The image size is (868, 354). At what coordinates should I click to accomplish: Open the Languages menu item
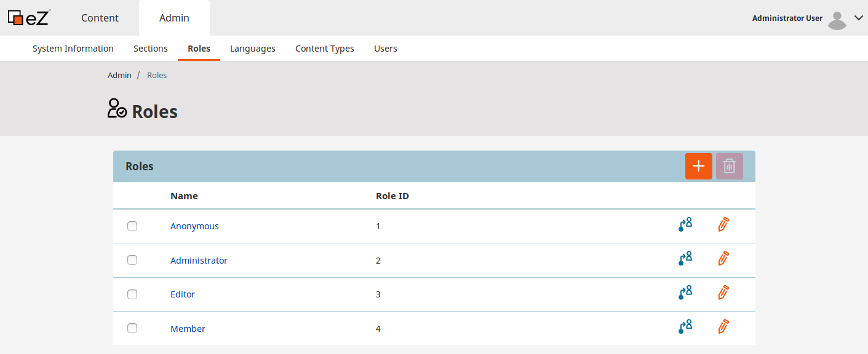click(x=252, y=49)
